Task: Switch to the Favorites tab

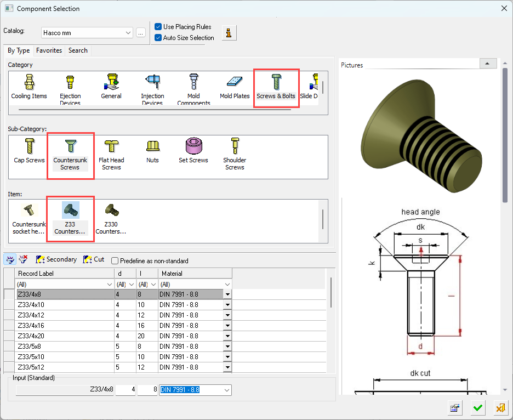Action: click(x=49, y=50)
